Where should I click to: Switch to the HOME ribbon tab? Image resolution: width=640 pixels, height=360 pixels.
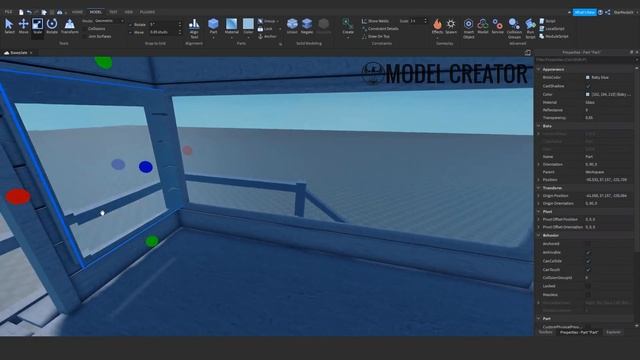(77, 12)
